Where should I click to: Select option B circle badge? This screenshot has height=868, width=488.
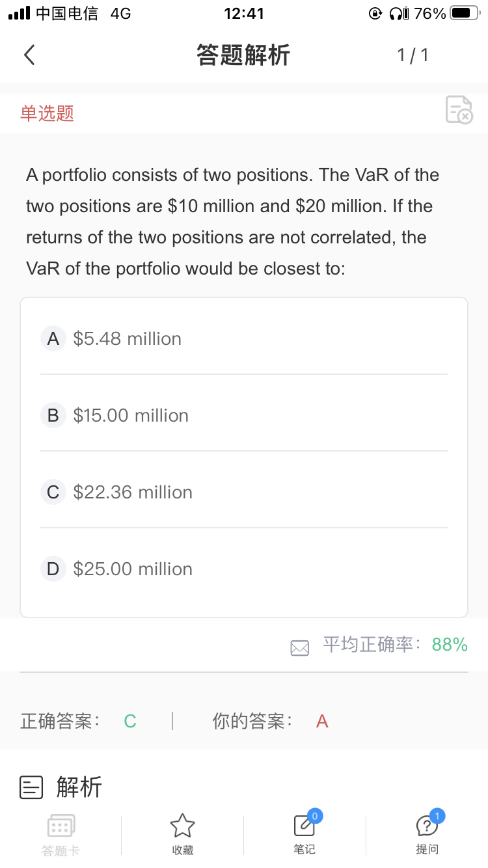[x=53, y=415]
